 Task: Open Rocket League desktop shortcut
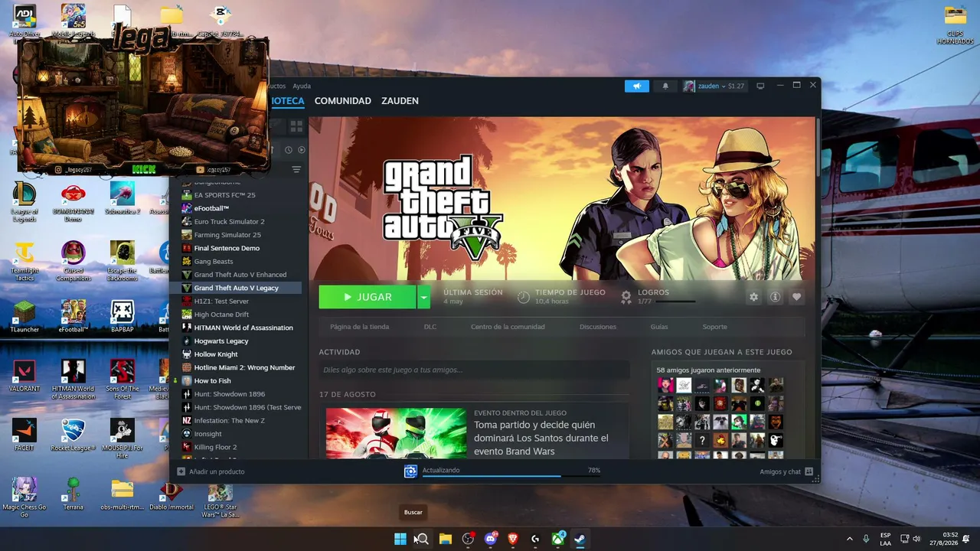(73, 435)
